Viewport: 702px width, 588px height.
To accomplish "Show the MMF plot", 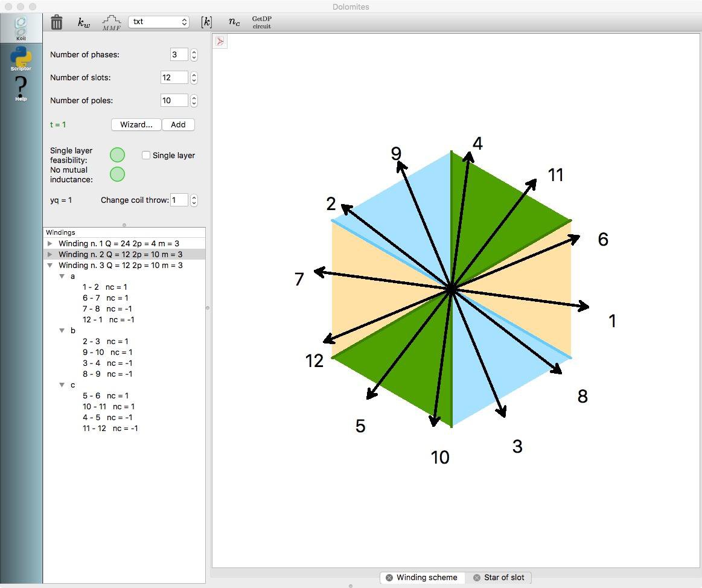I will pos(112,22).
